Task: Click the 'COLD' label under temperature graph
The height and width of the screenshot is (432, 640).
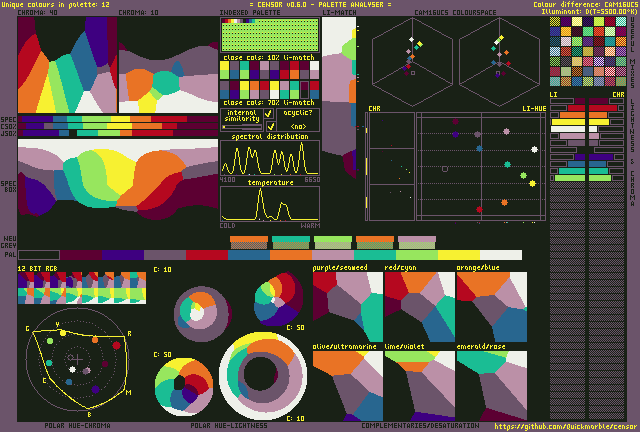Action: [227, 225]
